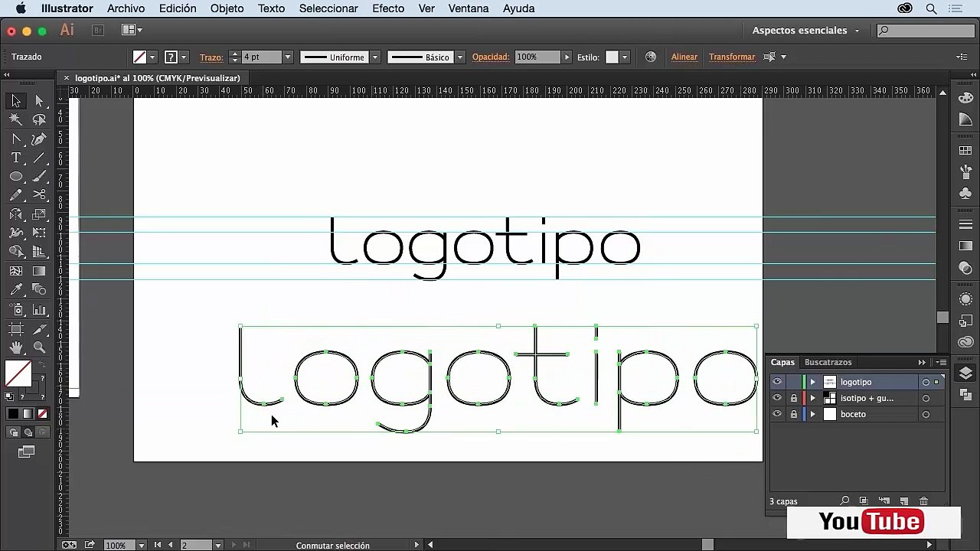The height and width of the screenshot is (551, 980).
Task: Open the Swatches panel in dock
Action: (965, 152)
